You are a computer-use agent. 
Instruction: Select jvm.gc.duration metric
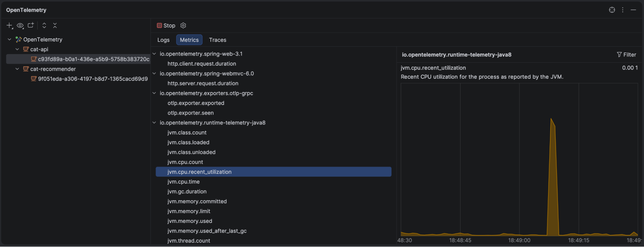tap(187, 192)
